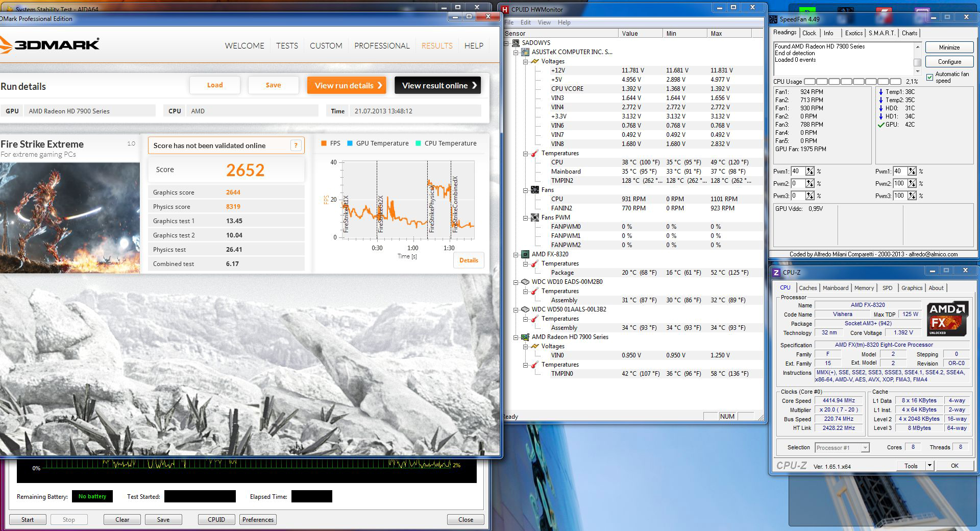Screen dimensions: 980x531
Task: Click the Fans PWM icon in HWMonitor
Action: pyautogui.click(x=534, y=218)
